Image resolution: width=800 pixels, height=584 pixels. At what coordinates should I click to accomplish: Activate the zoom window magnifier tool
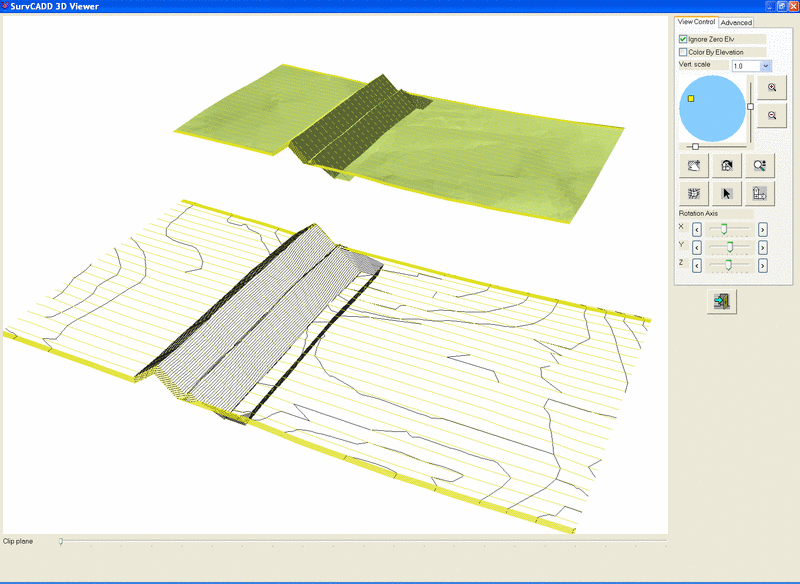coord(760,165)
